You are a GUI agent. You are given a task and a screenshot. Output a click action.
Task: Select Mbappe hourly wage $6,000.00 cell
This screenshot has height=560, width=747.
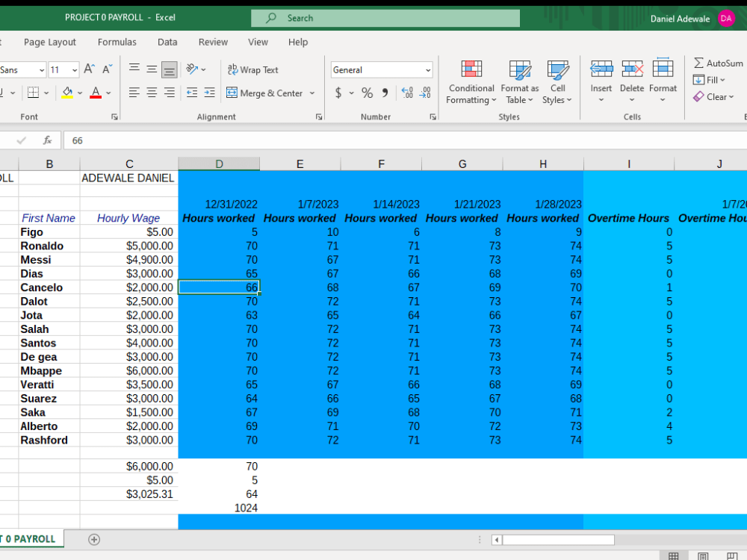pyautogui.click(x=129, y=370)
